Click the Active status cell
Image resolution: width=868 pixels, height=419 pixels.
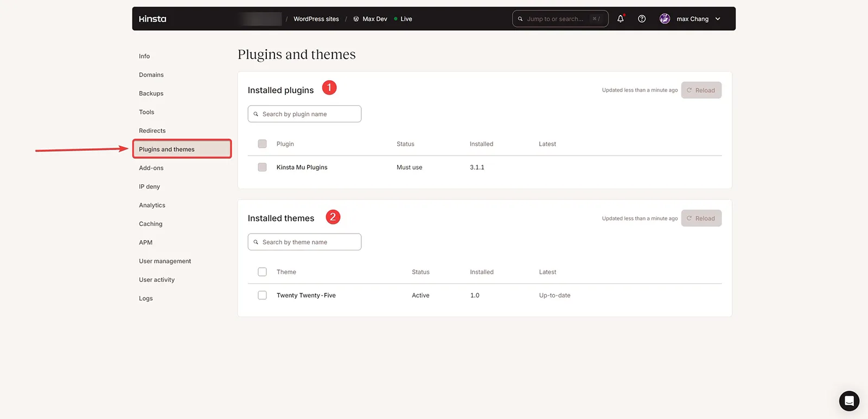(420, 295)
